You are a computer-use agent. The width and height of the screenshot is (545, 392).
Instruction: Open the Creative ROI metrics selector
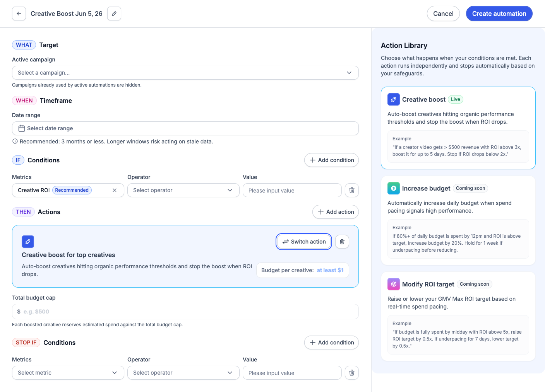click(68, 190)
